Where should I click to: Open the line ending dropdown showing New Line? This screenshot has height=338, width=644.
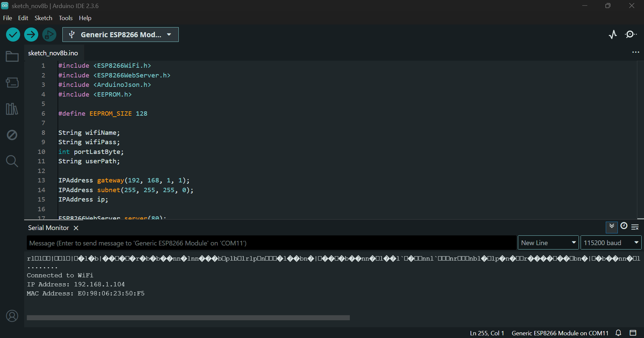(x=548, y=242)
